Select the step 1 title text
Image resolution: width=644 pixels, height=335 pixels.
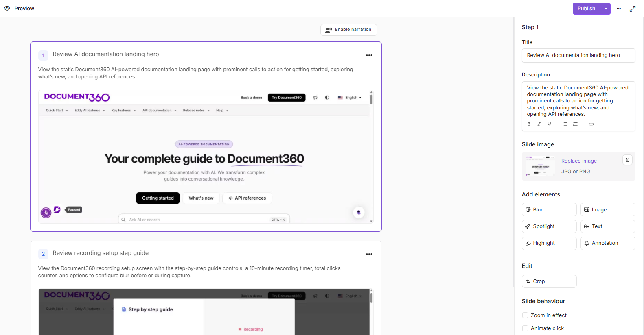106,54
